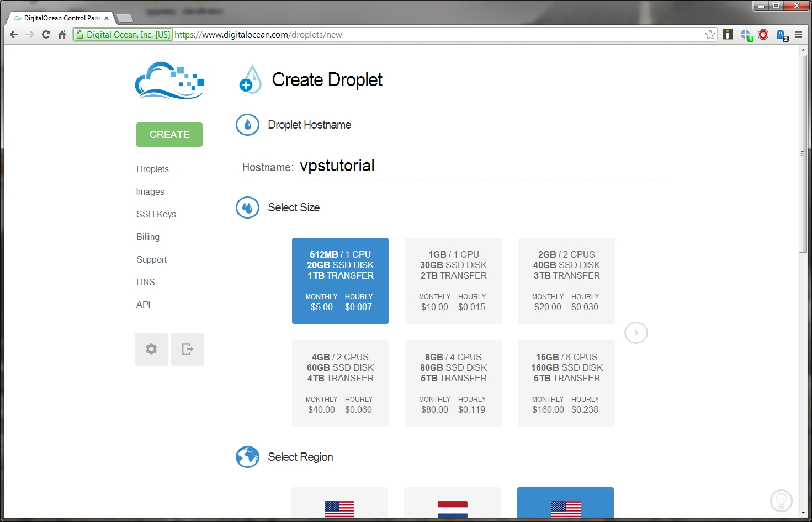812x522 pixels.
Task: Click the lightbulb help icon
Action: (781, 500)
